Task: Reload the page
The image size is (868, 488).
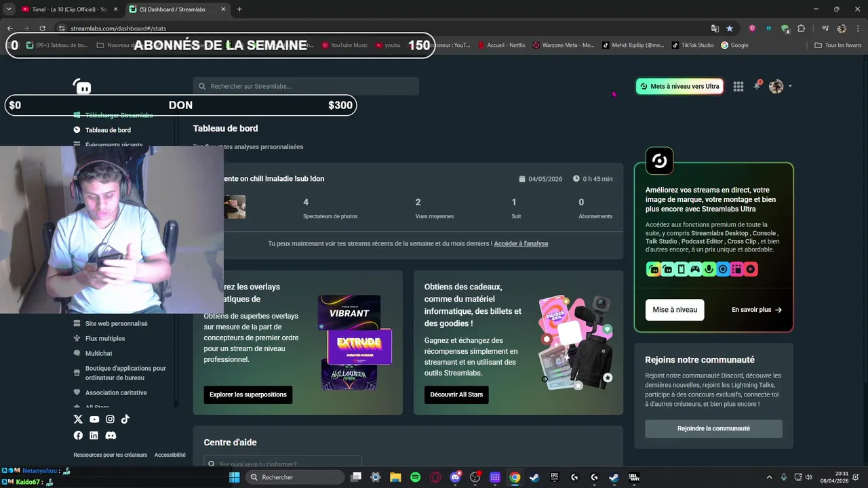Action: tap(42, 28)
